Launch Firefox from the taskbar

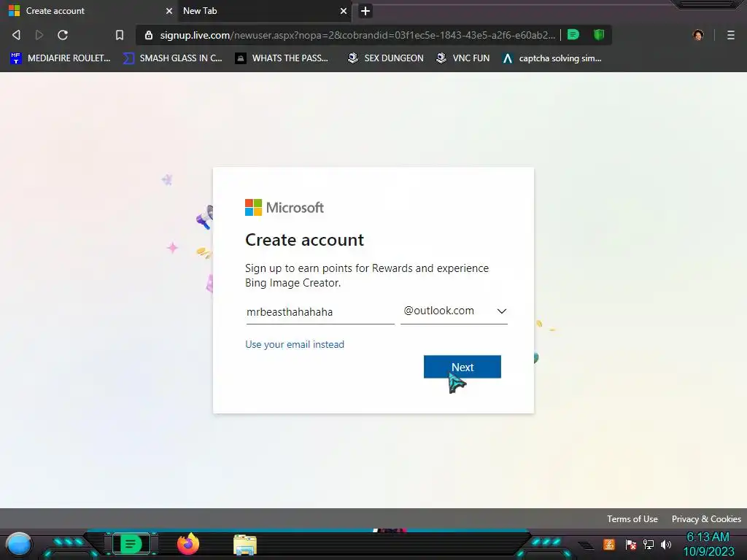[x=188, y=544]
